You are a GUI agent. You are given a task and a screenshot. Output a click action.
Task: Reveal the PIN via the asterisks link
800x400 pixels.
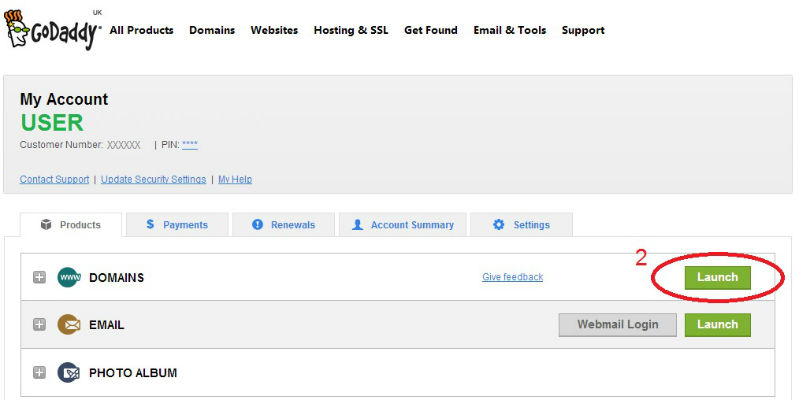point(190,145)
